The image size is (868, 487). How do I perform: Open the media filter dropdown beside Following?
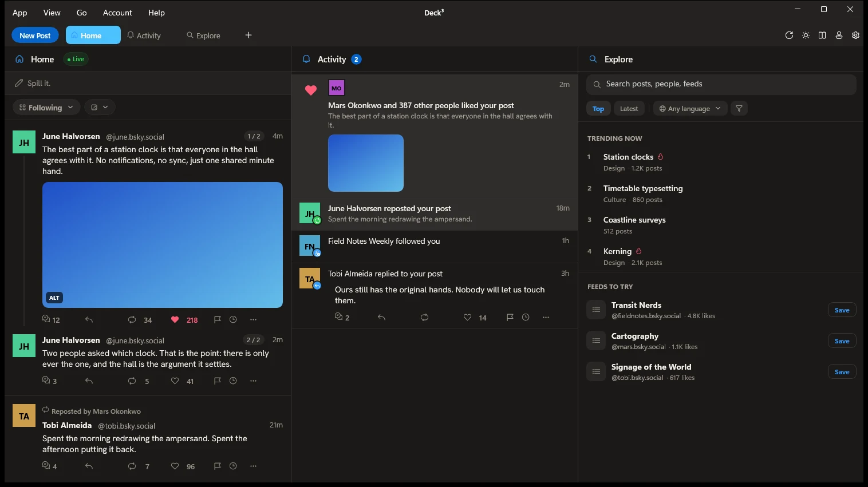(100, 108)
